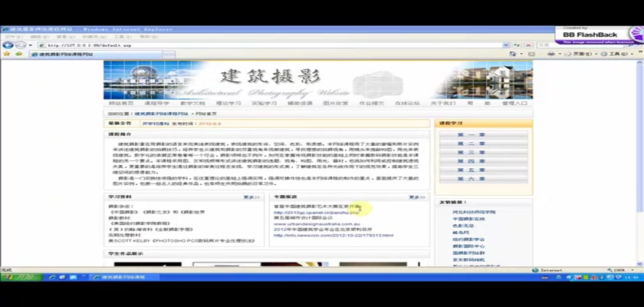Open friend link 蜂鸟网

point(461,233)
